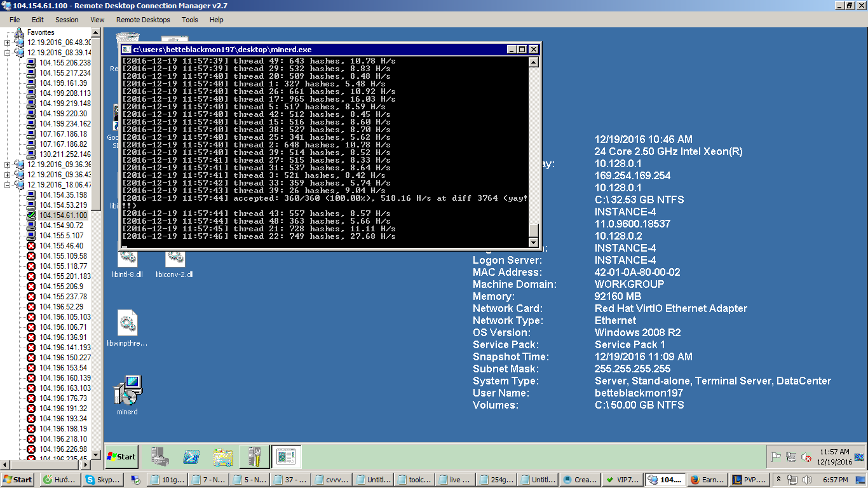Click the server tree vertical scrollbar up arrow
Image resolution: width=868 pixels, height=488 pixels.
97,33
